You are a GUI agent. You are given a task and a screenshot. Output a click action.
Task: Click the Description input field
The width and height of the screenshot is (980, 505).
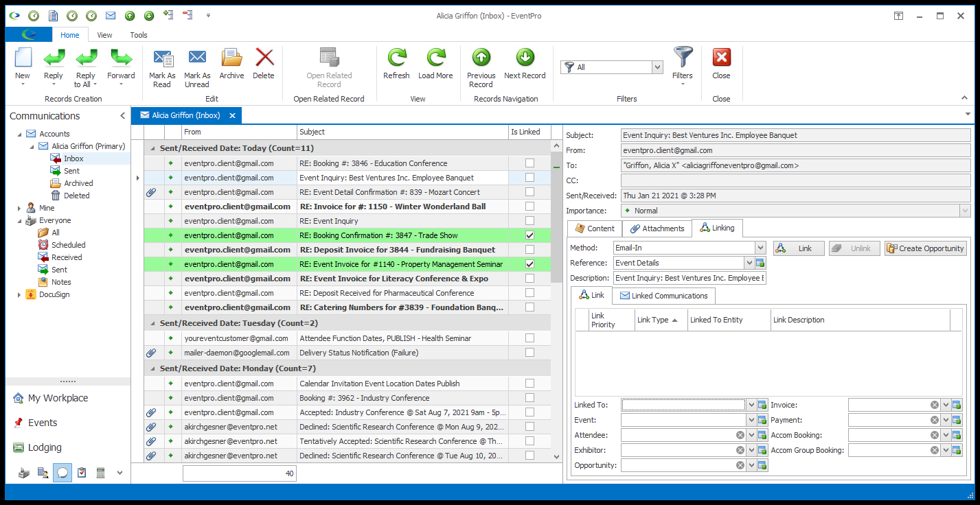(689, 278)
